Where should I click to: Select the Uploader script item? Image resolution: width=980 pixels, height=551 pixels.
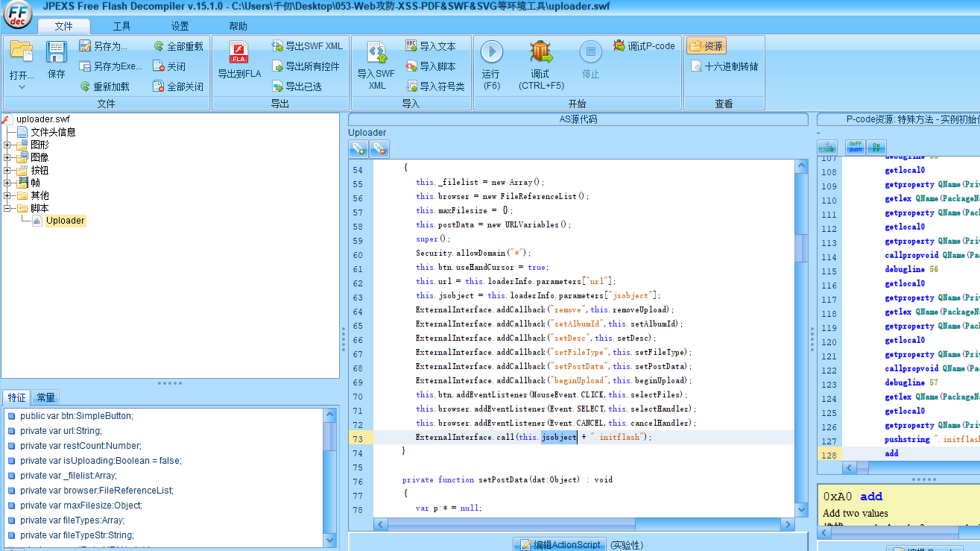coord(66,221)
